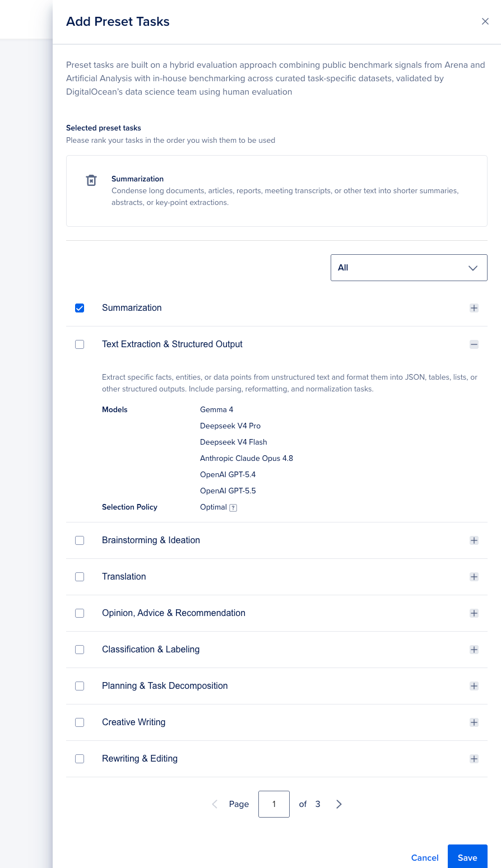Click the Summarization row label
The image size is (501, 868).
point(132,308)
